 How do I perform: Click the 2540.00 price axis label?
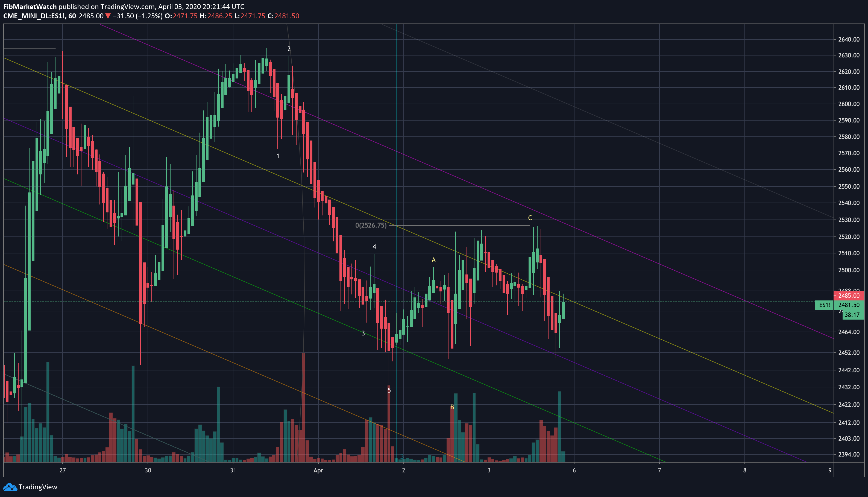(x=849, y=203)
